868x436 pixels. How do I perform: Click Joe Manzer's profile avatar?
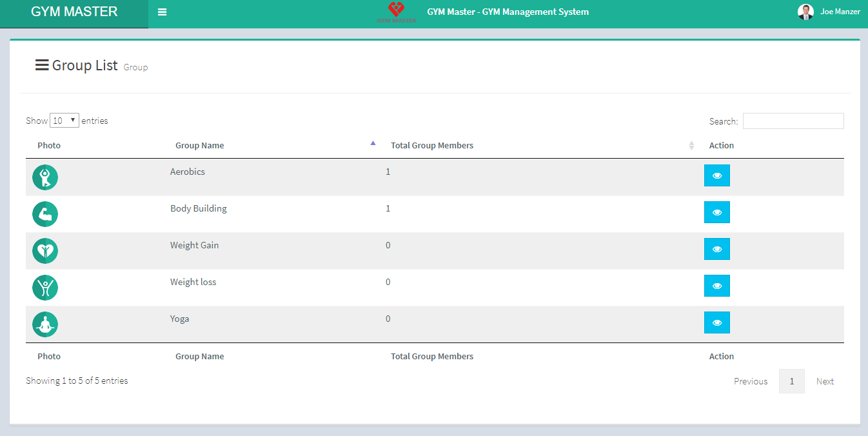[805, 12]
